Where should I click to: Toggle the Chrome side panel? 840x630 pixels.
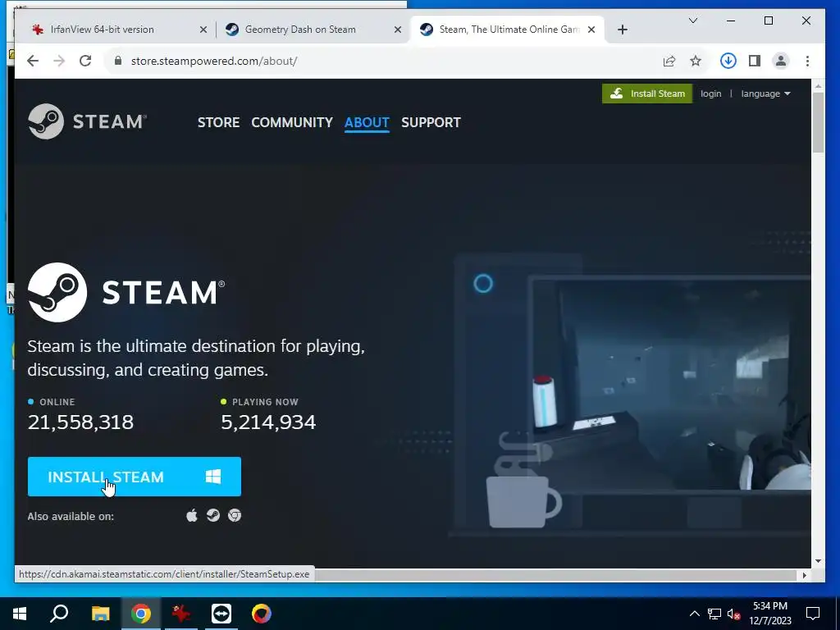(x=755, y=61)
